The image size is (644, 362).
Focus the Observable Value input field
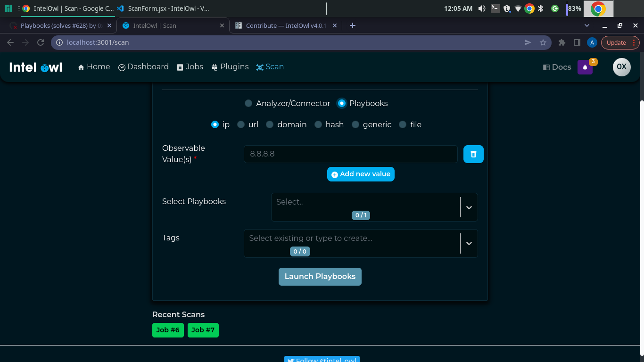click(x=350, y=154)
